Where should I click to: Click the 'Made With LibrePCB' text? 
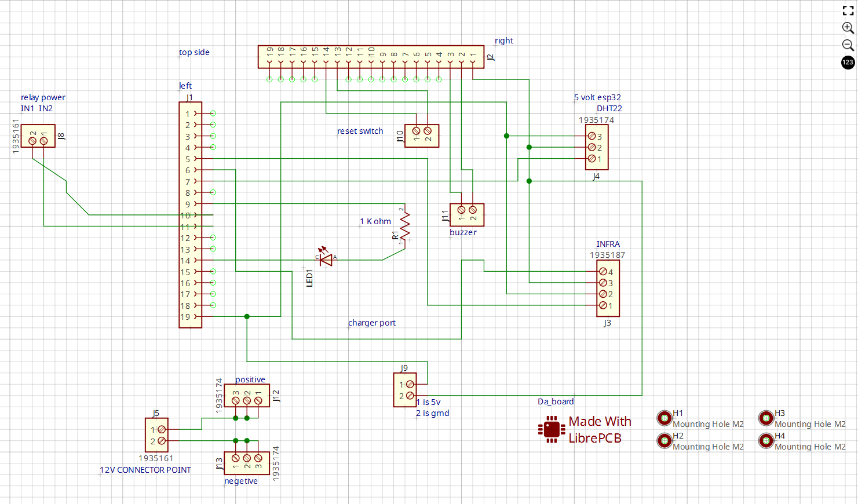(x=600, y=430)
